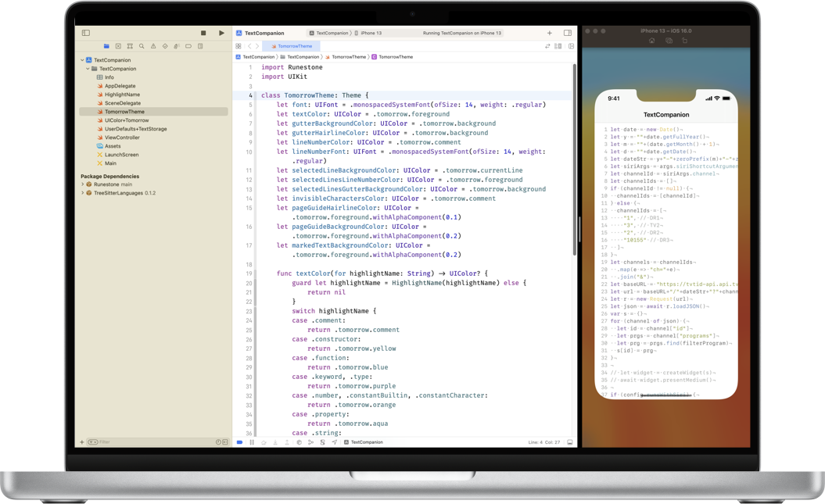
Task: Toggle the debug area at bottom right
Action: [x=570, y=442]
